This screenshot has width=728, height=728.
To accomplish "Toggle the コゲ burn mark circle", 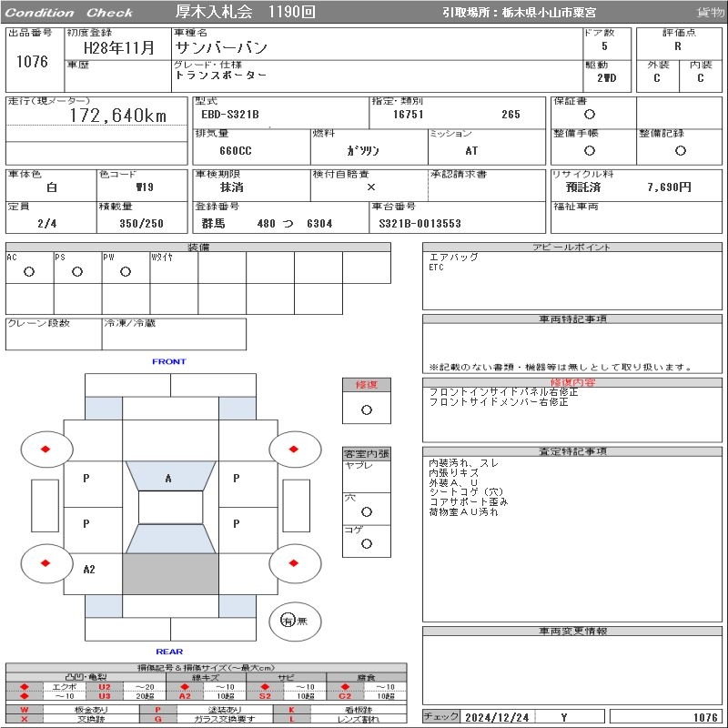I will (x=367, y=543).
